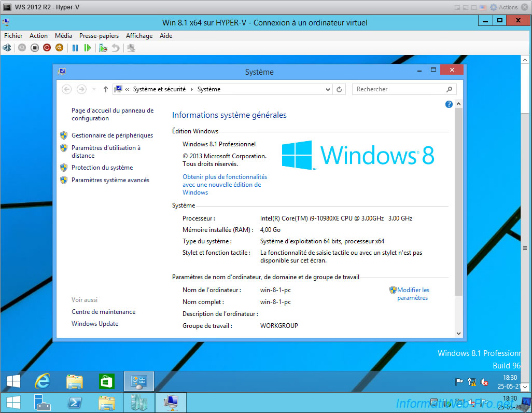Open the guest Windows 8.1 Start button
Image resolution: width=532 pixels, height=413 pixels.
(13, 381)
